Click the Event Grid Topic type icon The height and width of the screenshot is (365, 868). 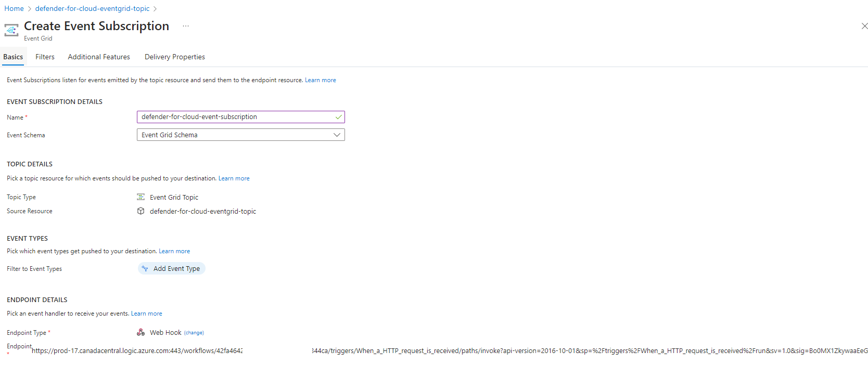pyautogui.click(x=141, y=197)
